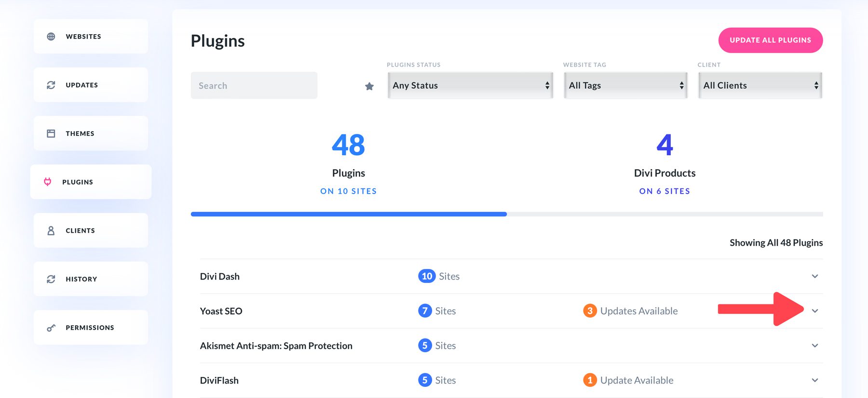Click the 3 Updates Available badge for Yoast
868x398 pixels.
pyautogui.click(x=590, y=311)
